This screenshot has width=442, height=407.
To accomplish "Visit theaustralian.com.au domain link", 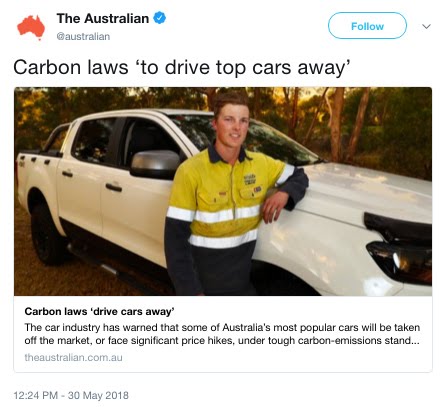I will (x=73, y=358).
